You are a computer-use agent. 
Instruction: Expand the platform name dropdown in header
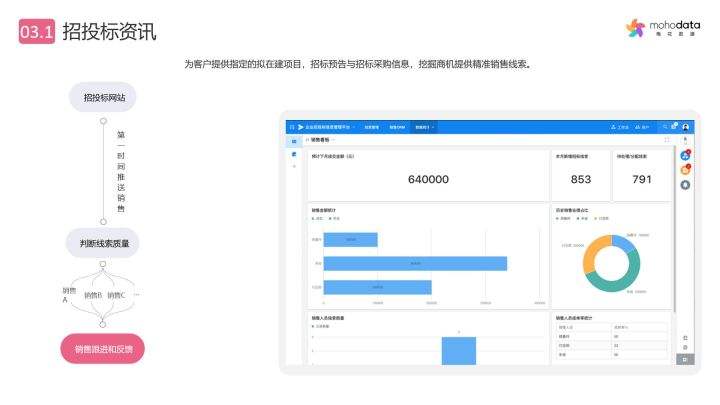pos(354,127)
